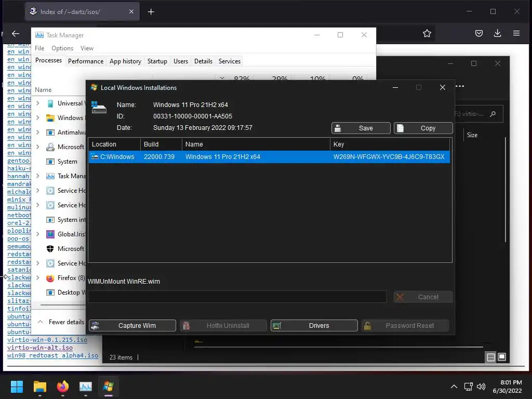This screenshot has height=399, width=532.
Task: Switch File Explorer to large icons view
Action: (x=502, y=357)
